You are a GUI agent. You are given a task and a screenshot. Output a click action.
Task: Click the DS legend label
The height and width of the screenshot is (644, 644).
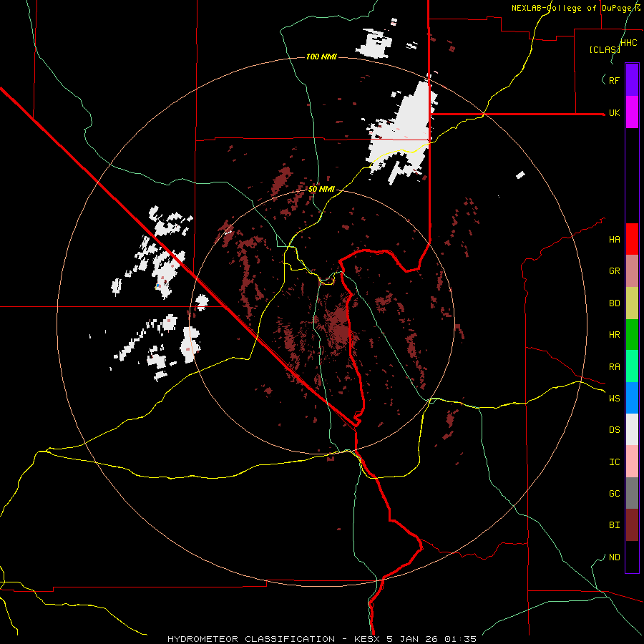pyautogui.click(x=614, y=429)
